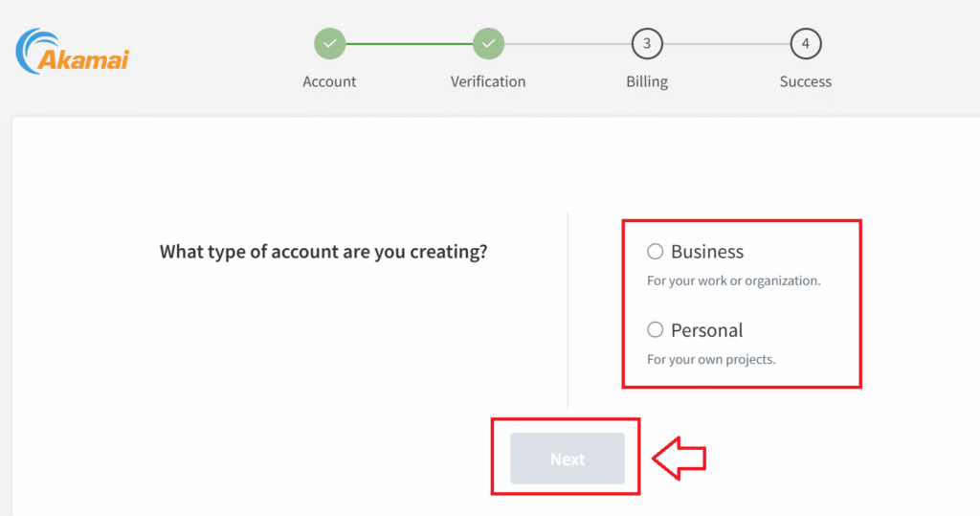Click the Akamai logo

click(x=73, y=52)
